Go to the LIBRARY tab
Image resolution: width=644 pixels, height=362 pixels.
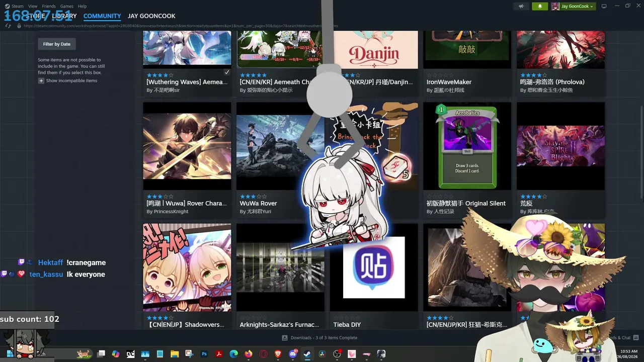[x=64, y=16]
